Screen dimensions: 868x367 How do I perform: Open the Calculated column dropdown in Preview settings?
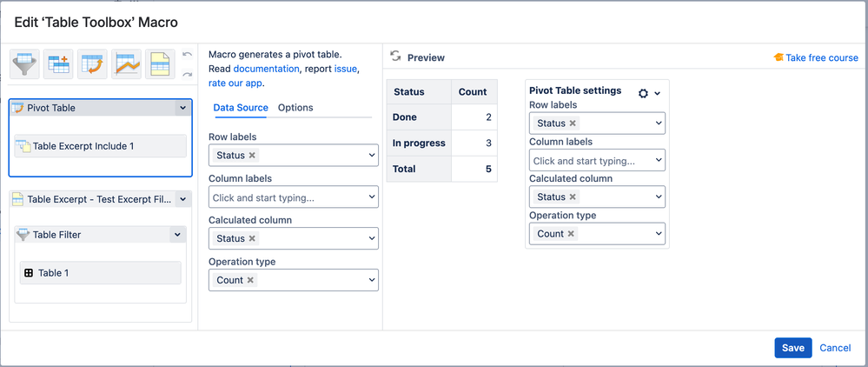pos(659,197)
